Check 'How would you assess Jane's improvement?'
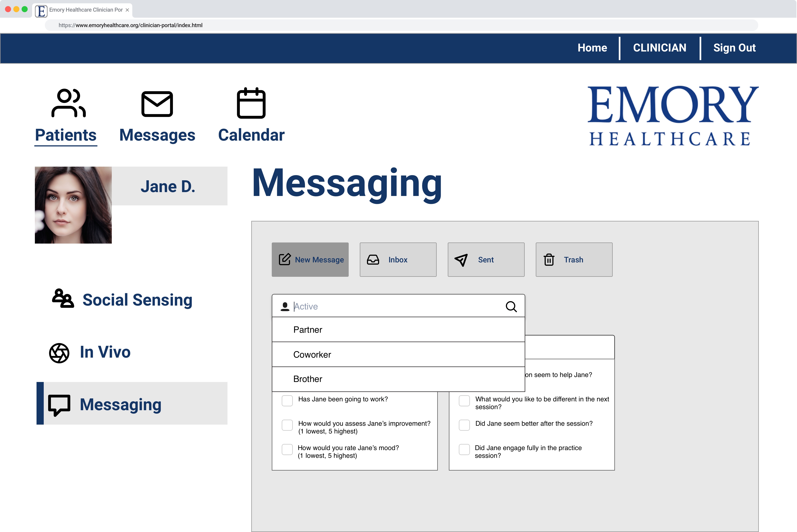 287,425
